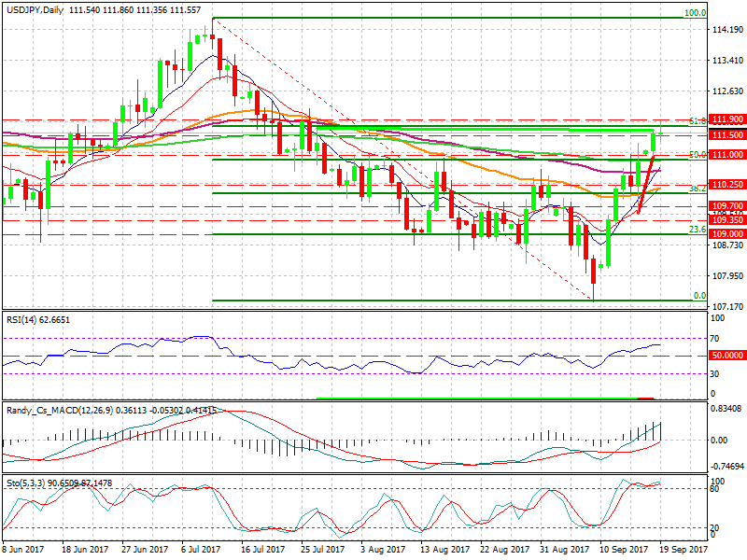The width and height of the screenshot is (747, 560).
Task: Click the 109.000 price level tag
Action: (726, 233)
